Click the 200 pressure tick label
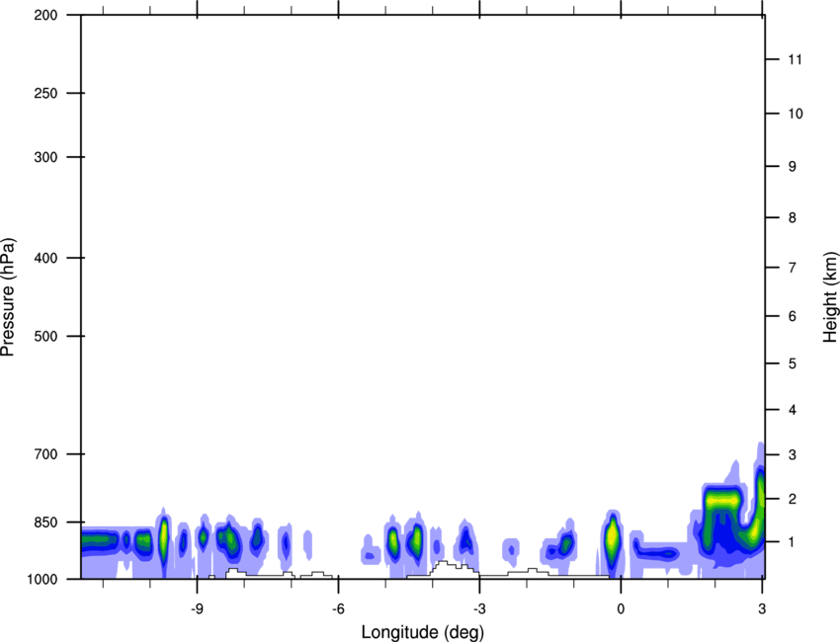 (45, 15)
